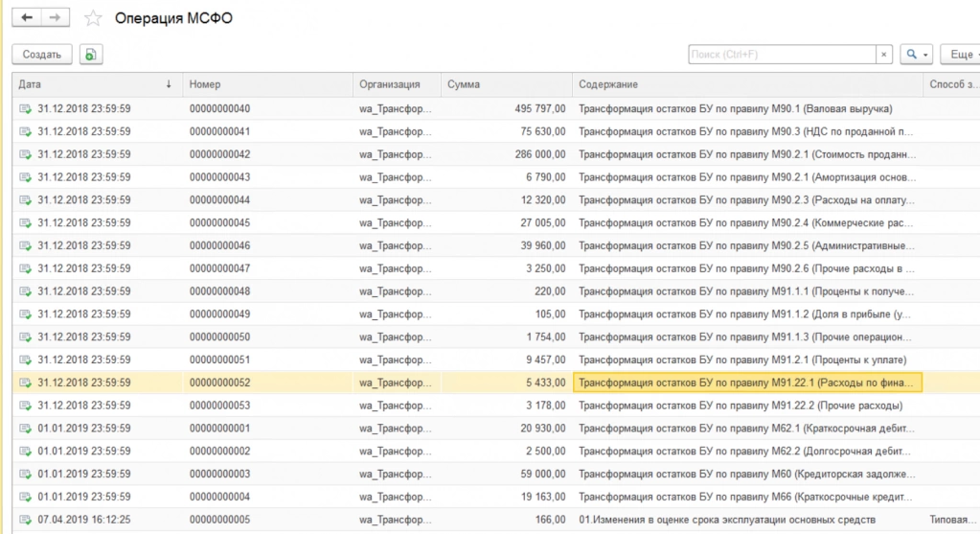Viewport: 980px width, 534px height.
Task: Open the magnifier search options dropdown
Action: (918, 55)
